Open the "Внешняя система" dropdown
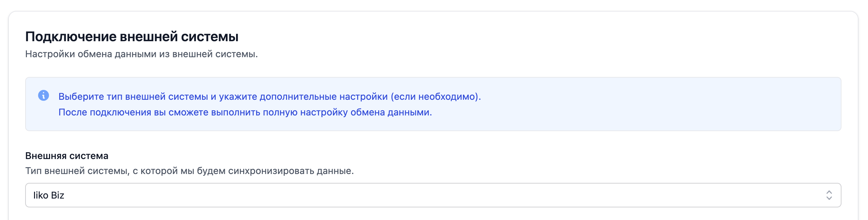 [x=433, y=195]
